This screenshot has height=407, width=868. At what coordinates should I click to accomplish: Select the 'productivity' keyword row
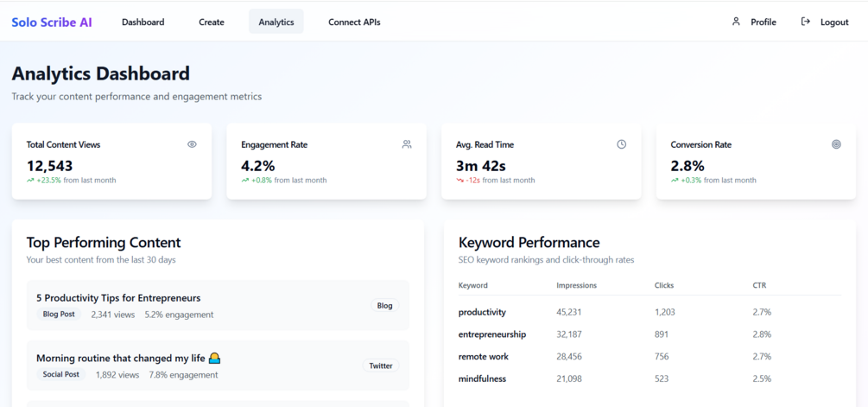[x=649, y=312]
